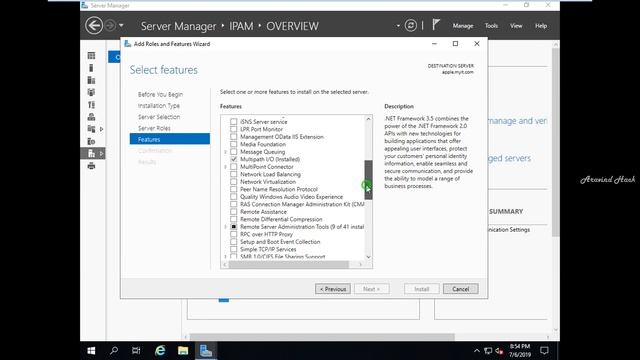Screen dimensions: 640x360
Task: Check the iSNS Server service checkbox
Action: tap(233, 122)
